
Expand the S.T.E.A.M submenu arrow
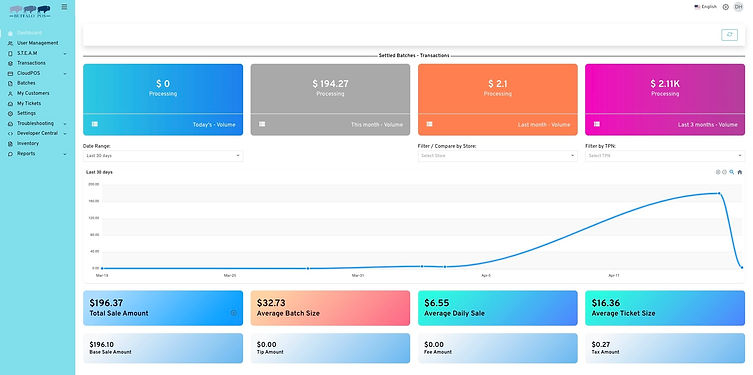pyautogui.click(x=65, y=54)
